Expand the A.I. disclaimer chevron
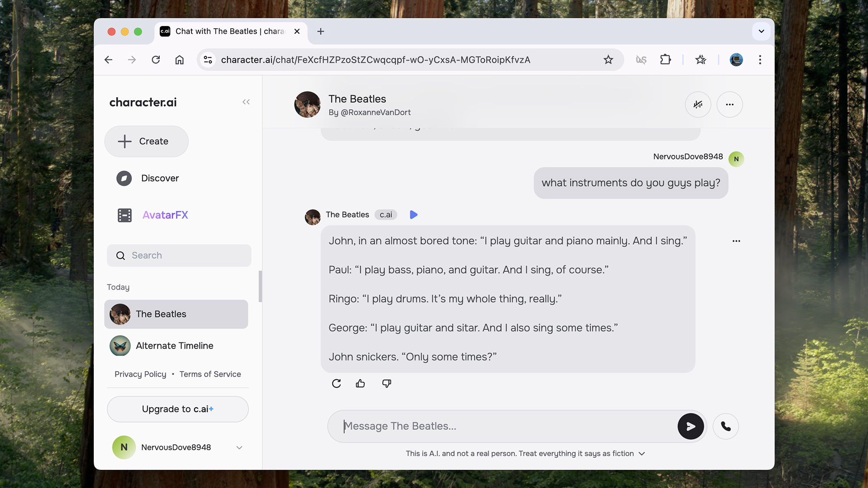 pos(642,454)
